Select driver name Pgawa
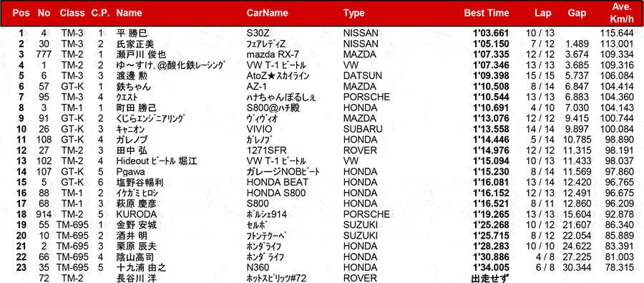 (x=131, y=171)
